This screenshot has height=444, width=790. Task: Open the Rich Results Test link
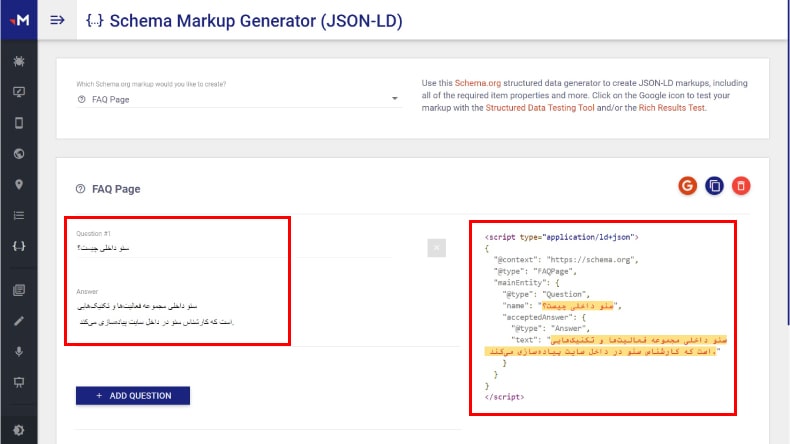(671, 108)
